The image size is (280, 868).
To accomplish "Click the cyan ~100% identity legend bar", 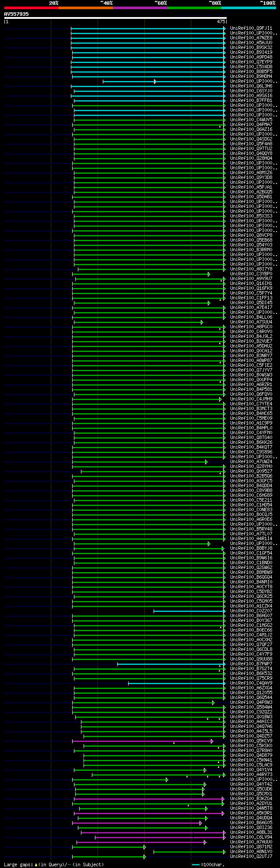I will (x=248, y=8).
